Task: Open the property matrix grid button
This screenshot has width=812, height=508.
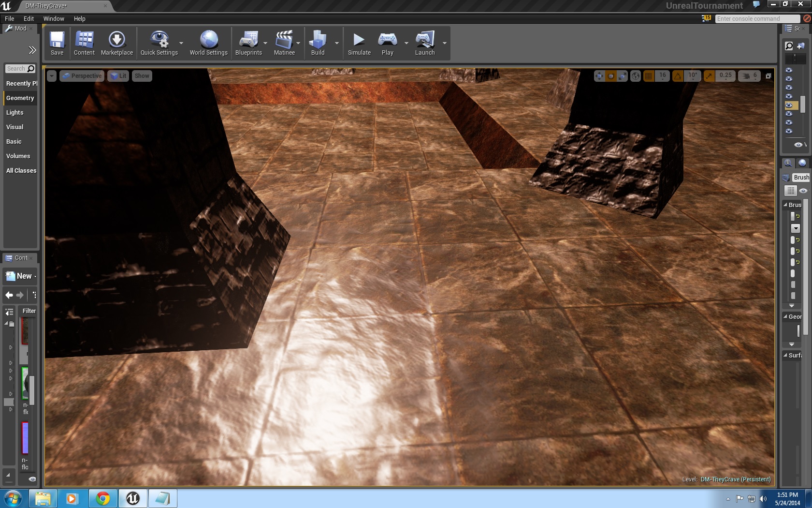Action: pyautogui.click(x=791, y=191)
